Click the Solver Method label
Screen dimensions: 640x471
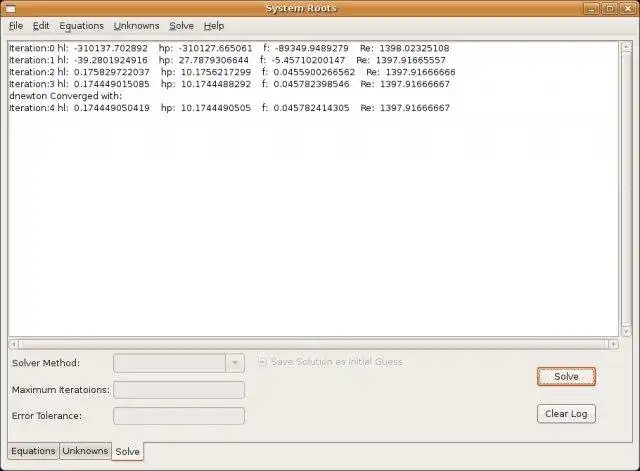(46, 363)
